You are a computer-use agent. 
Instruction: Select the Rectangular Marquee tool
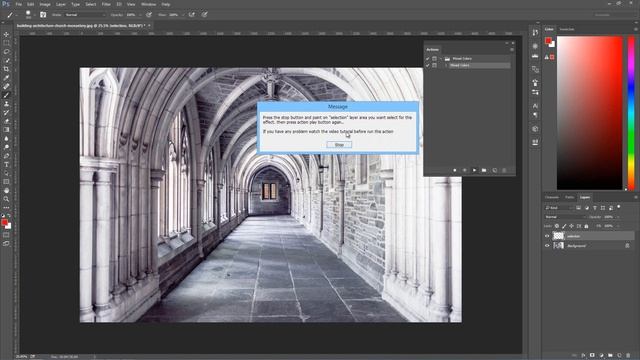[6, 43]
